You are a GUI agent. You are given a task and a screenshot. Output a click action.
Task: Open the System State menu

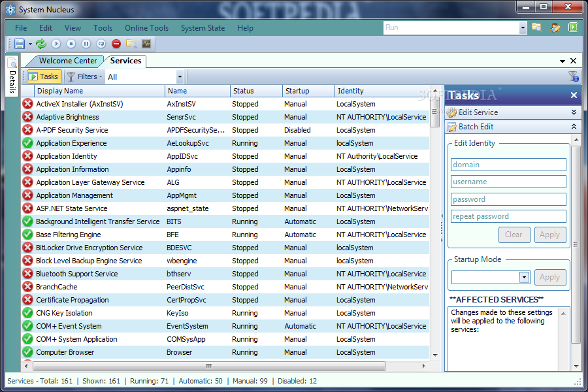(x=203, y=28)
